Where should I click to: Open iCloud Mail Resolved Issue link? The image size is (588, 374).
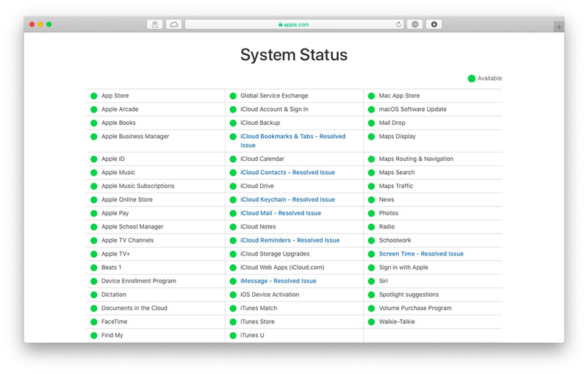tap(281, 213)
